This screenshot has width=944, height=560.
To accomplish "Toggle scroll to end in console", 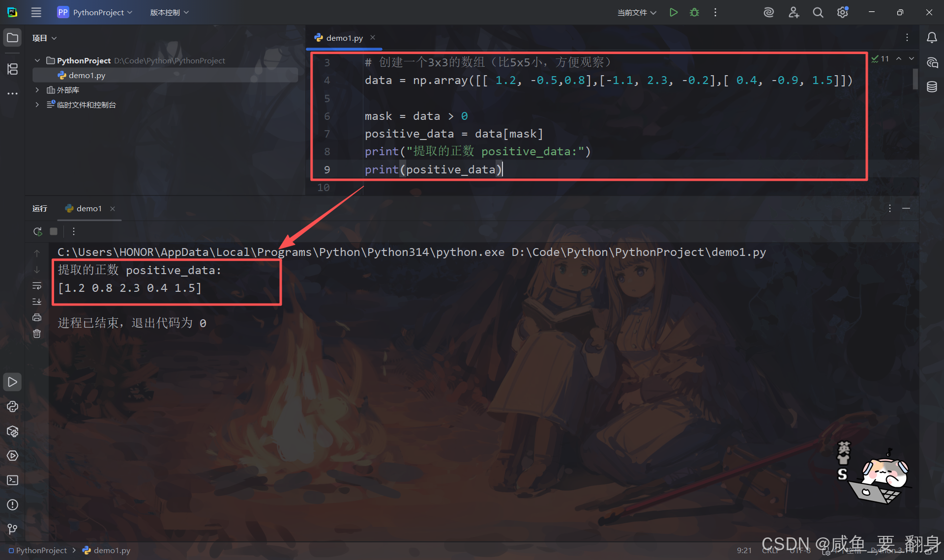I will coord(37,301).
